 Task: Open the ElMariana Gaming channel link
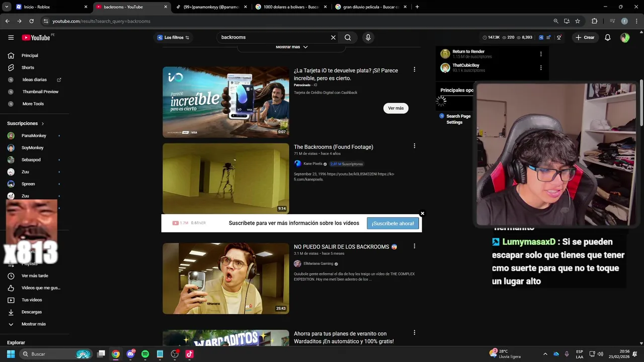318,263
